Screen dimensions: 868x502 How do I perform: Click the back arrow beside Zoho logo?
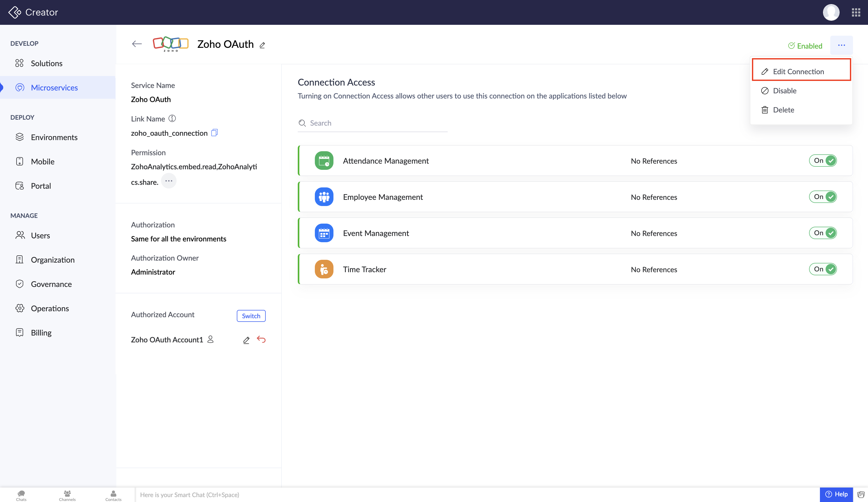click(x=137, y=44)
